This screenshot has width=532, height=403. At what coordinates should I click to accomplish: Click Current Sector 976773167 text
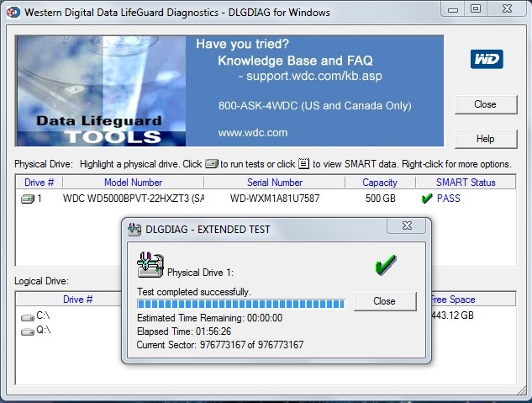[x=220, y=345]
